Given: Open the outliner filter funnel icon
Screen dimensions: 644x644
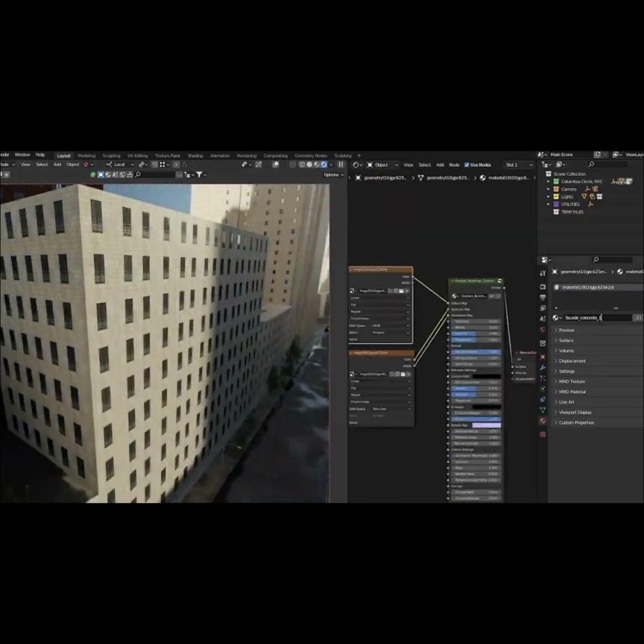Looking at the screenshot, I should pyautogui.click(x=199, y=175).
